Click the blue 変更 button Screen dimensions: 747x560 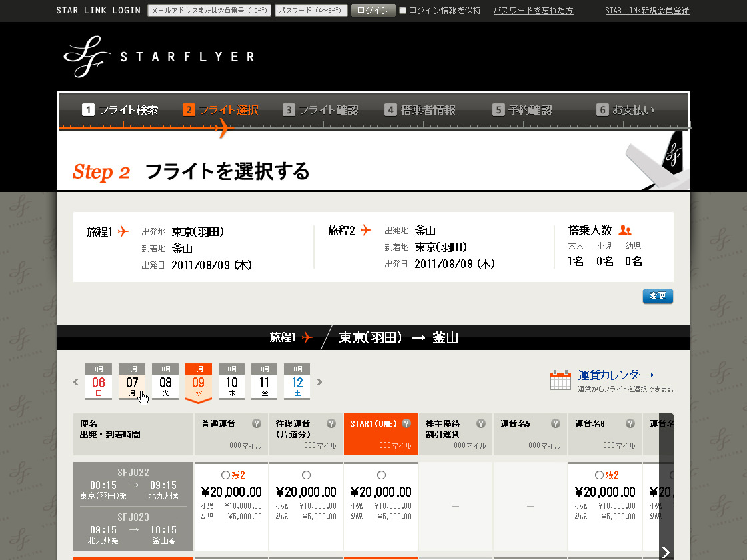[658, 296]
